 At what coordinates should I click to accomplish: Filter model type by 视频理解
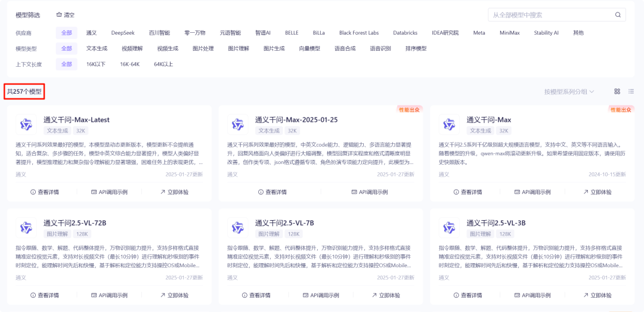[132, 48]
